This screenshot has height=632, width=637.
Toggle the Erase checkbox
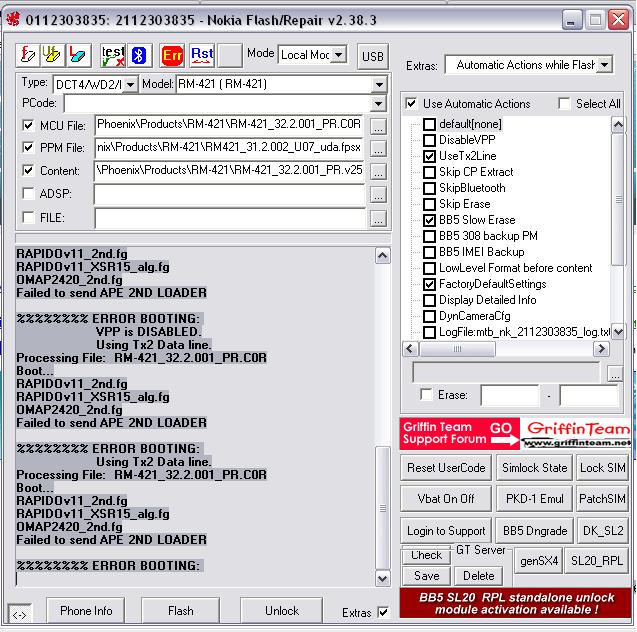(427, 394)
